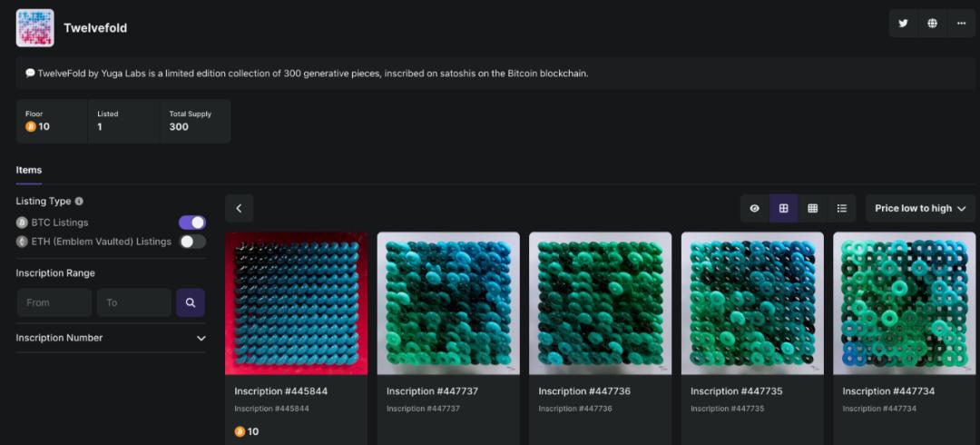Open the Inscription #447735 title link

click(x=736, y=391)
